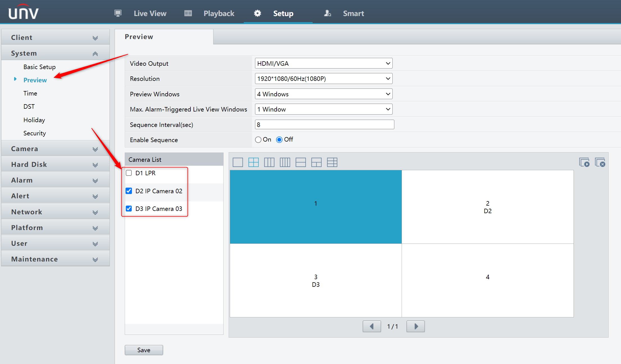Click the Sequence Interval input field
Image resolution: width=621 pixels, height=364 pixels.
(x=324, y=124)
